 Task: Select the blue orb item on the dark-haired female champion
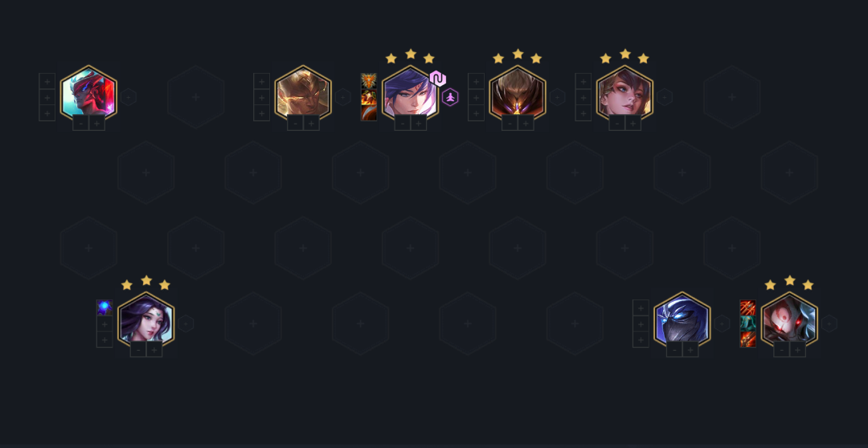104,307
